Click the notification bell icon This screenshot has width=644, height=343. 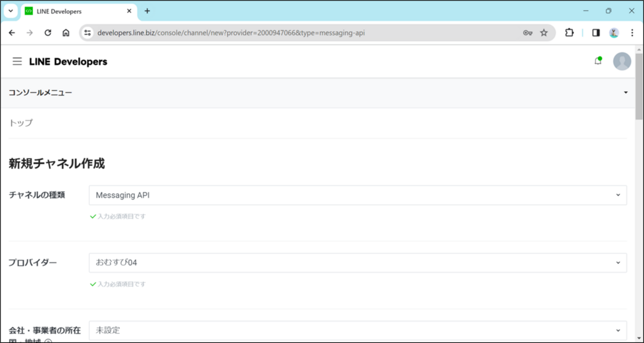click(598, 61)
